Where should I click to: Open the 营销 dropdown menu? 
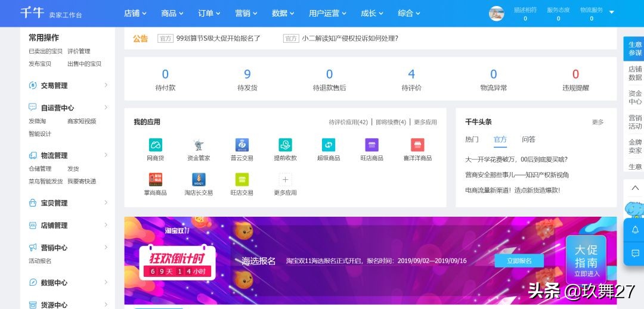(x=246, y=13)
